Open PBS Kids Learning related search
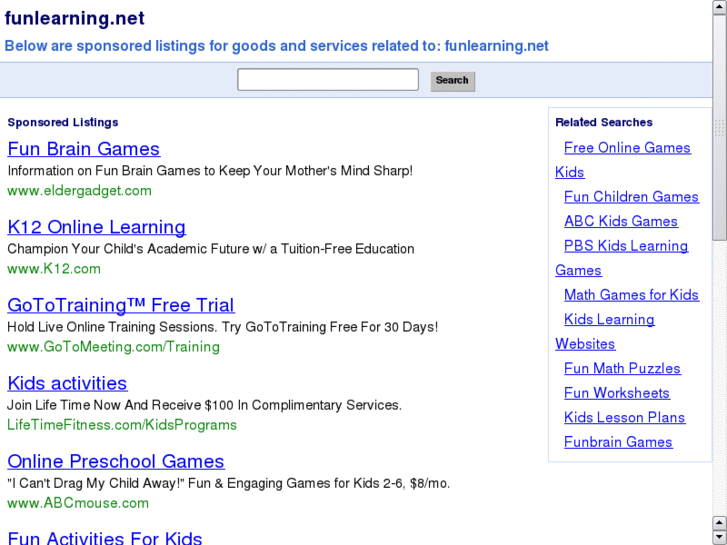This screenshot has width=727, height=545. [626, 246]
